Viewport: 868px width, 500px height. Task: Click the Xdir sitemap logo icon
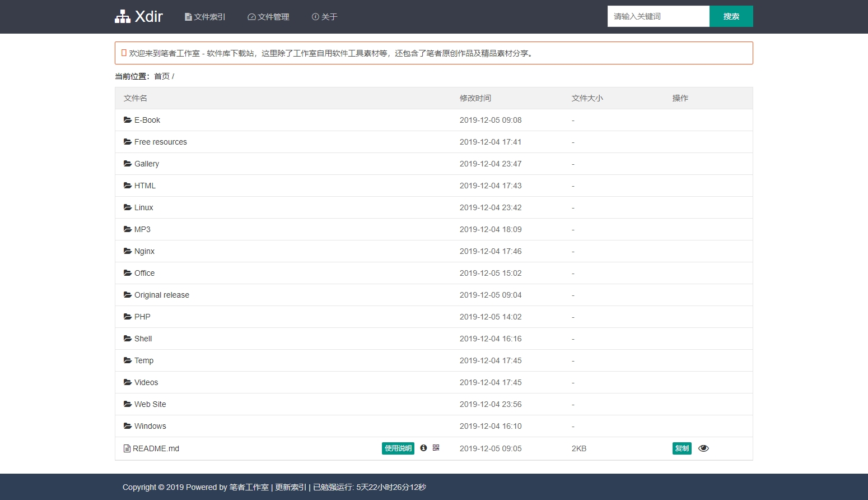123,16
